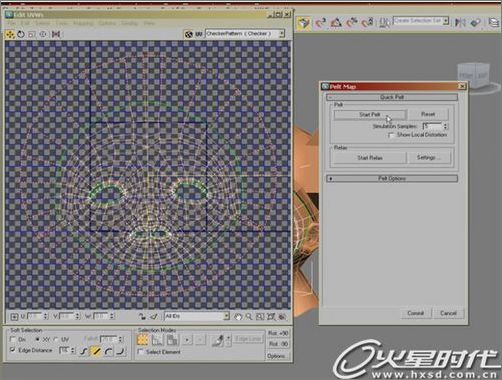Viewport: 502px width, 380px height.
Task: Expand the Pelt Options rollout
Action: pos(392,179)
